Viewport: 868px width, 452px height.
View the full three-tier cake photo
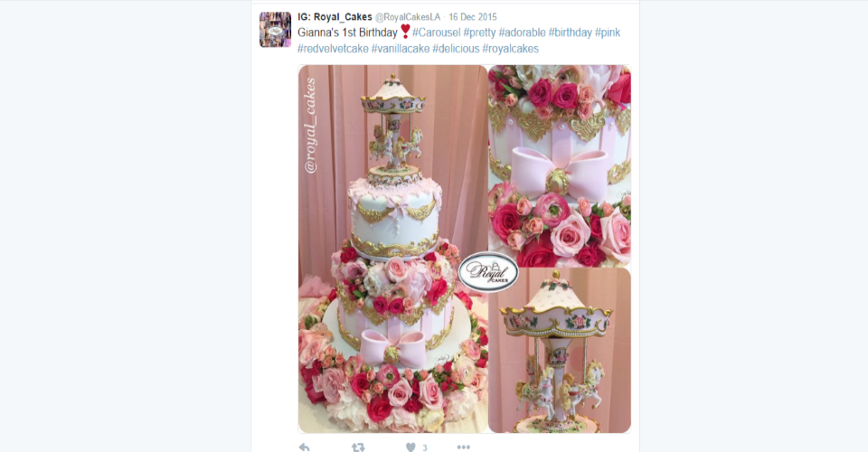(393, 249)
